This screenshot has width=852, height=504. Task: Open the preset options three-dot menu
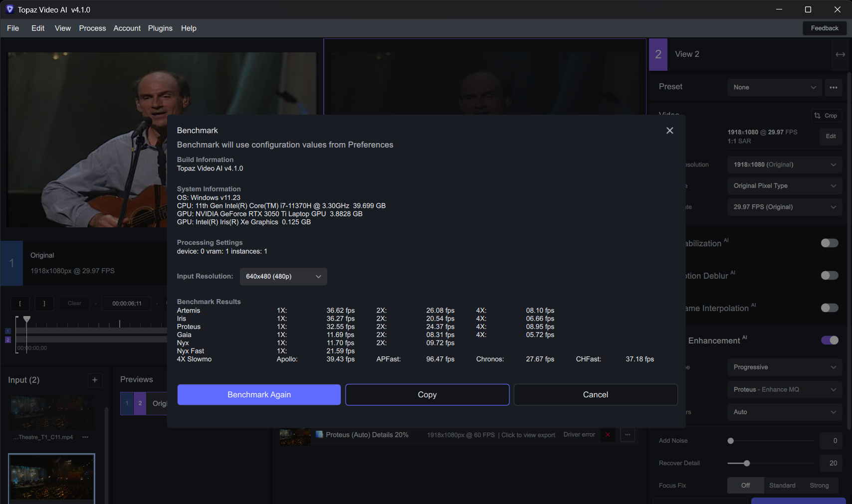pyautogui.click(x=833, y=87)
